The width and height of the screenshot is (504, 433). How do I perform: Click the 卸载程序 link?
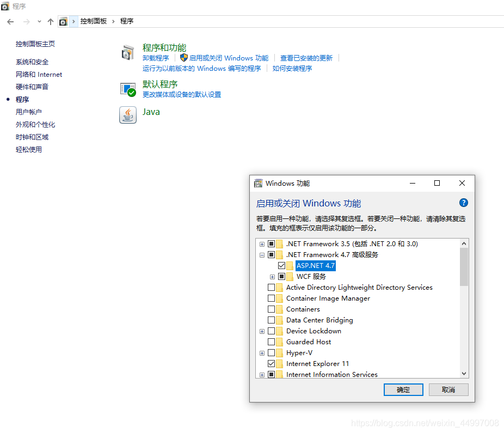point(156,58)
